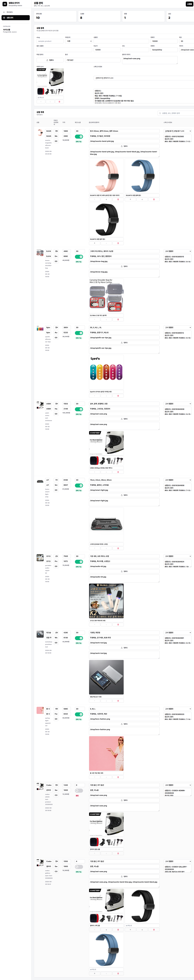Screen dimensions: 194x980
Task: Delete the SUUNTO blue band image
Action: [x=154, y=199]
